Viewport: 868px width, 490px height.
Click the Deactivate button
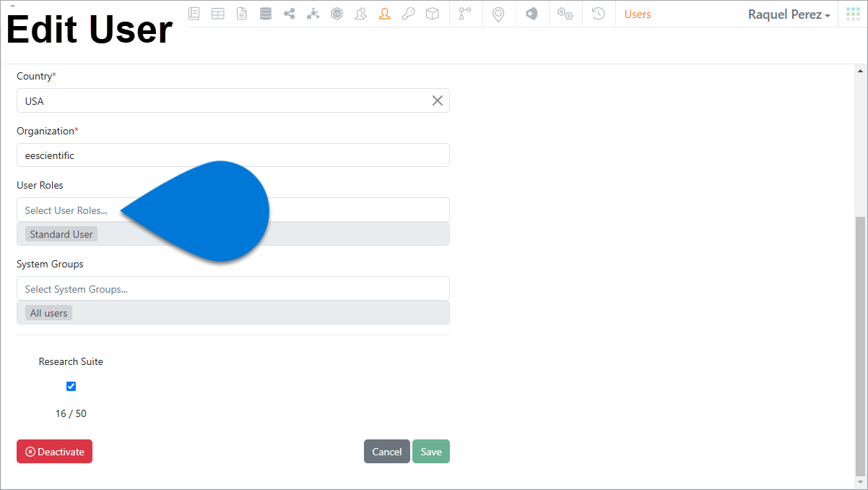coord(54,451)
